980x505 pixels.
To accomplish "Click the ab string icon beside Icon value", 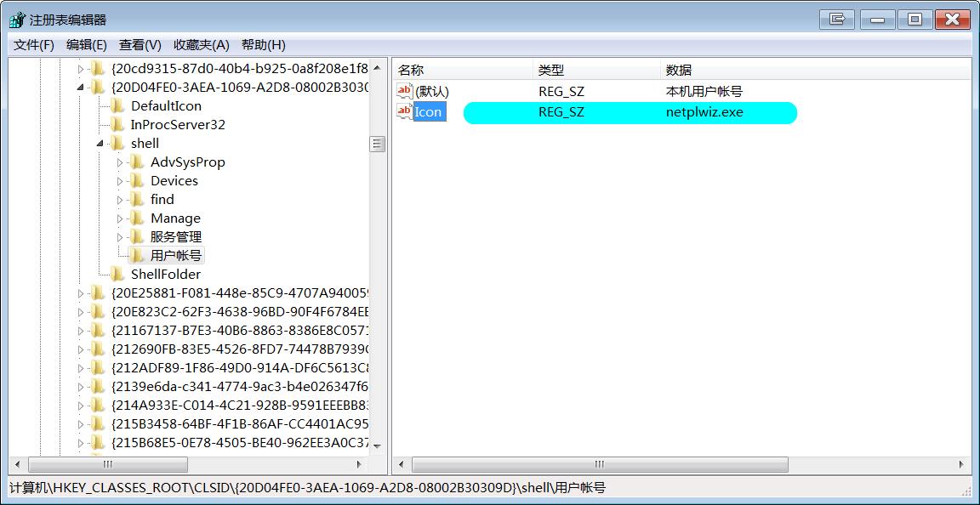I will coord(406,111).
